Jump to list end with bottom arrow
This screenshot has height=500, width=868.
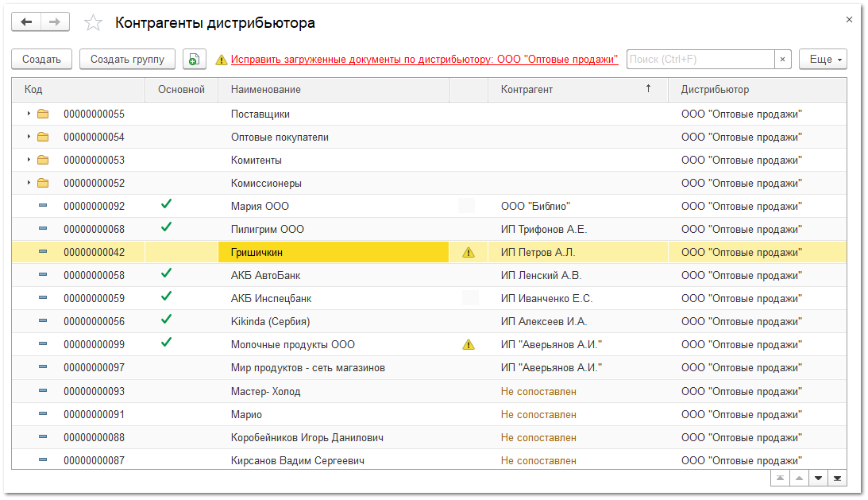click(837, 478)
